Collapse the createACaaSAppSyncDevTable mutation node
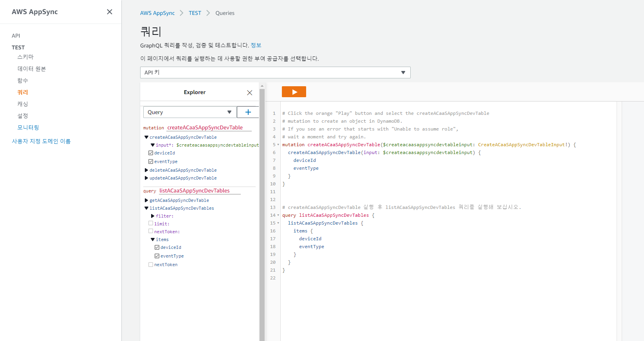The height and width of the screenshot is (341, 644). pos(146,137)
